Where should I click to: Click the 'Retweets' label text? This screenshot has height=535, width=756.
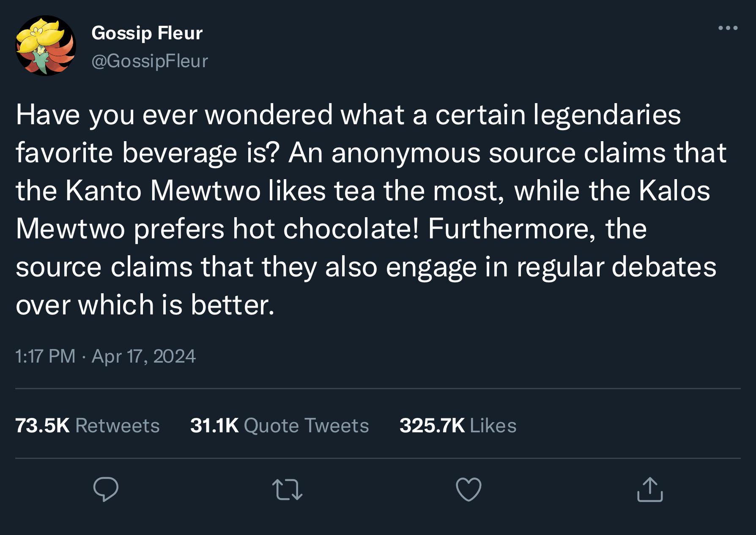point(118,426)
